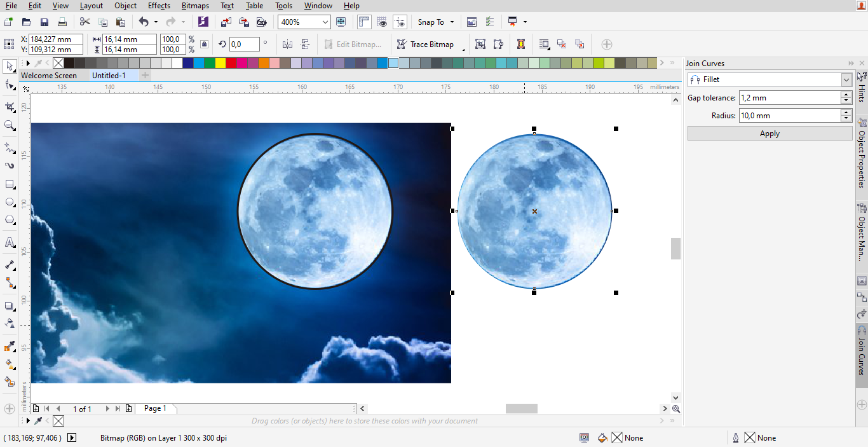Viewport: 868px width, 447px height.
Task: Toggle ruler visibility on the toolbar
Action: (x=364, y=21)
